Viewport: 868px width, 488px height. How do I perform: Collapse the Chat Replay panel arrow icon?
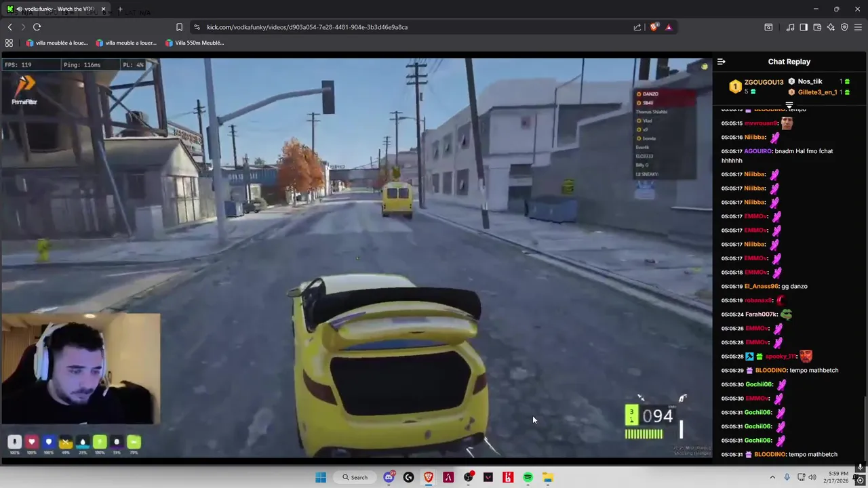(722, 62)
